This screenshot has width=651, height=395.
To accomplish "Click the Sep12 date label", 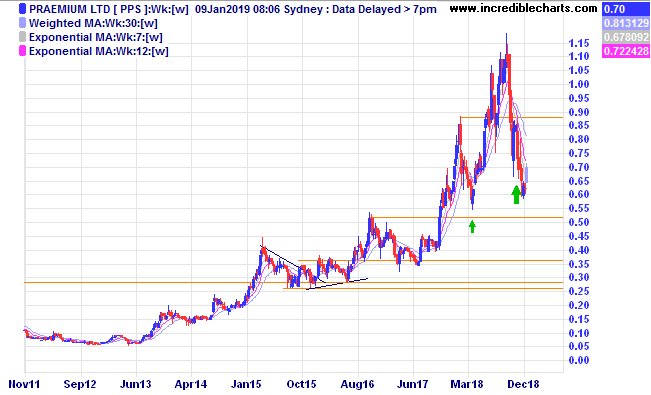I will click(80, 384).
